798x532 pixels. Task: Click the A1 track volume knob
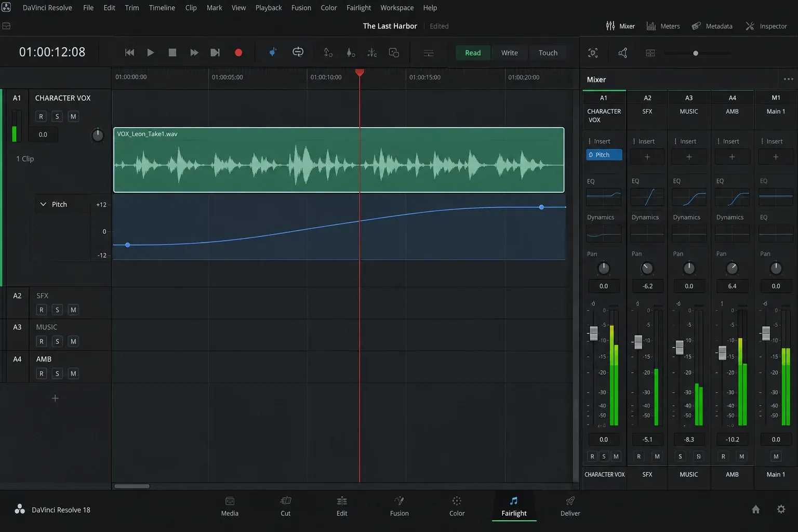[97, 135]
